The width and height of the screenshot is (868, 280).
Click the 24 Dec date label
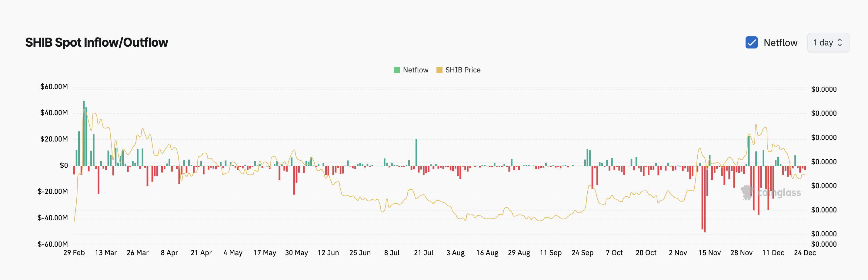click(805, 253)
